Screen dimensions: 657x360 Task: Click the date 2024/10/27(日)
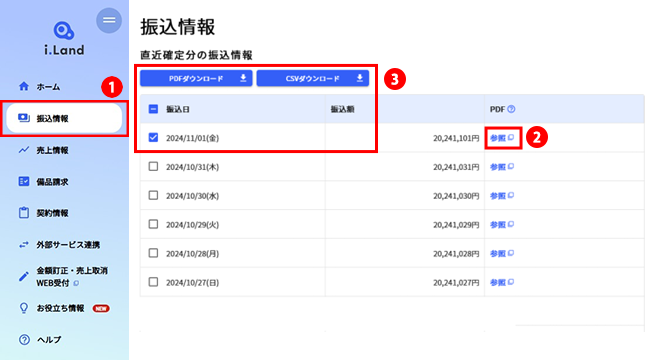pos(192,283)
